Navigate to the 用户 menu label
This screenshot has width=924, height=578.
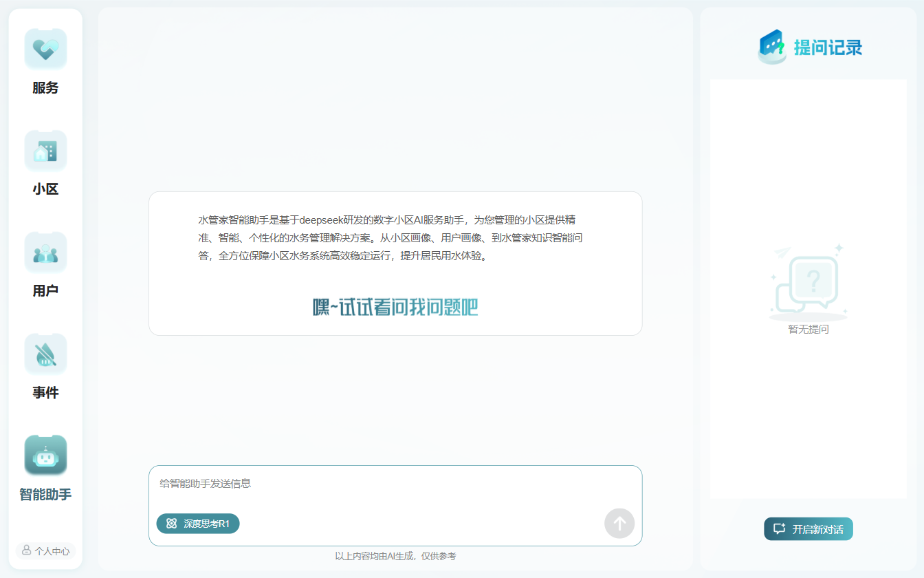[45, 291]
